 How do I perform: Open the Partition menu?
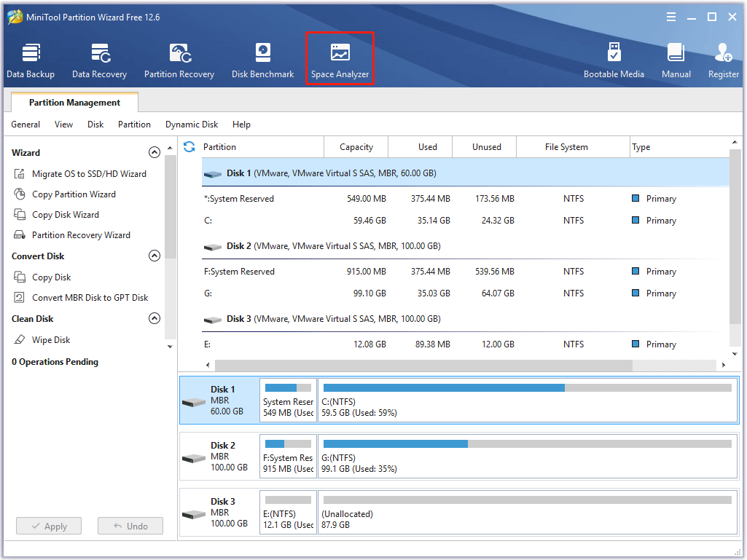tap(134, 125)
